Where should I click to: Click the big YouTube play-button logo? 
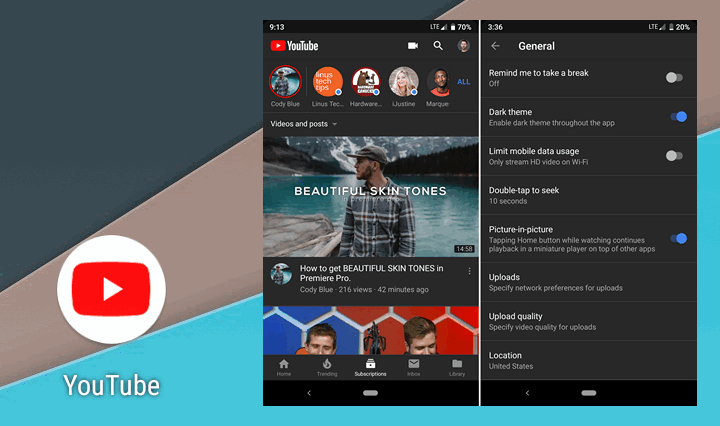(x=111, y=289)
